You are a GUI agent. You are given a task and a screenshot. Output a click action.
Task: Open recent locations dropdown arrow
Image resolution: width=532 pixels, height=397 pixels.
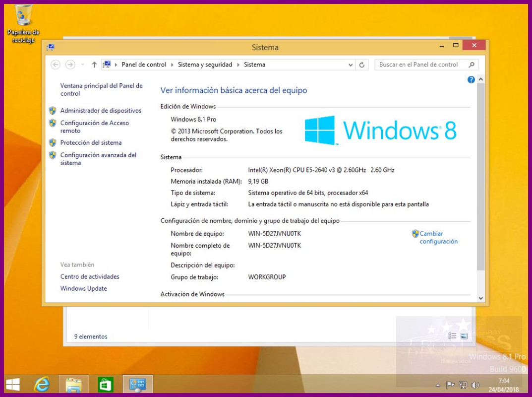click(x=82, y=65)
